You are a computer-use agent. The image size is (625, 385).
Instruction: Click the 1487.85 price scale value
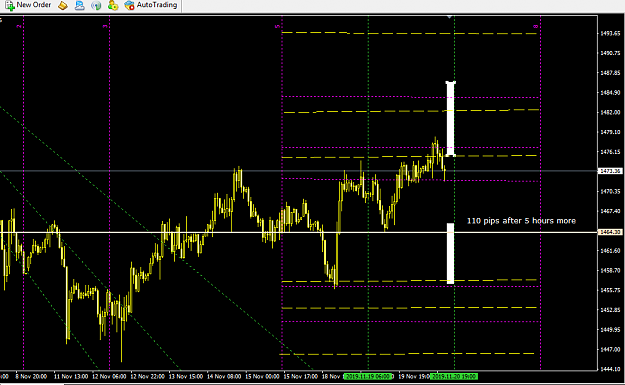pos(611,73)
